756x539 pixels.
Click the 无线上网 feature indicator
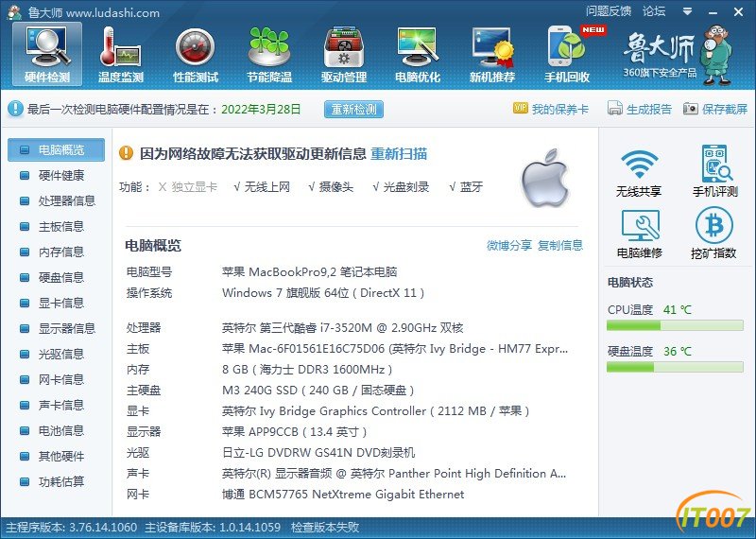pos(262,186)
